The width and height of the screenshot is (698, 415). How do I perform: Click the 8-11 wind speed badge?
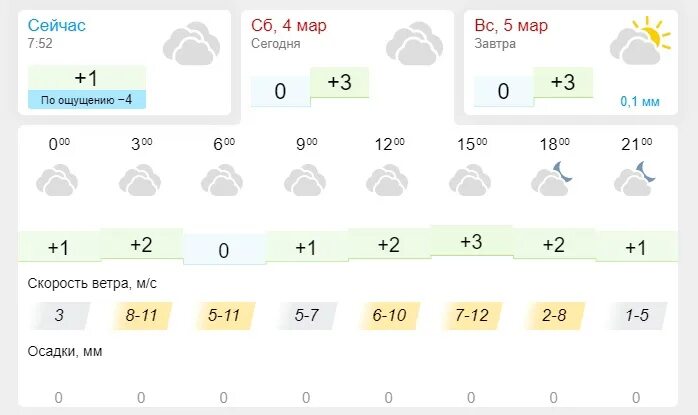pos(142,316)
